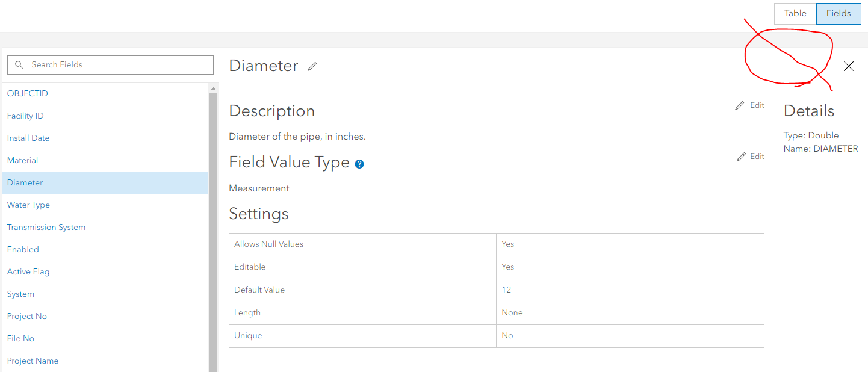
Task: Open the Field Value Type help tooltip
Action: (359, 163)
